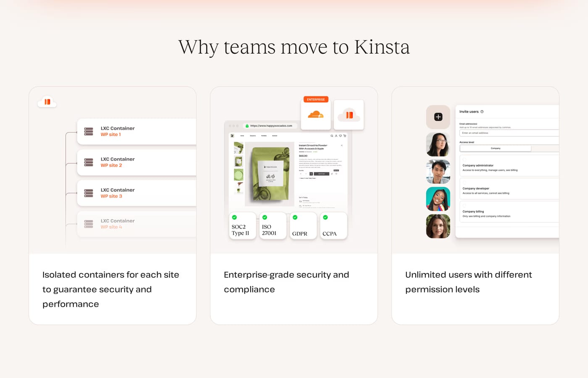Click the green check mark on the ISO 27001 badge
The image size is (588, 378).
(x=265, y=217)
